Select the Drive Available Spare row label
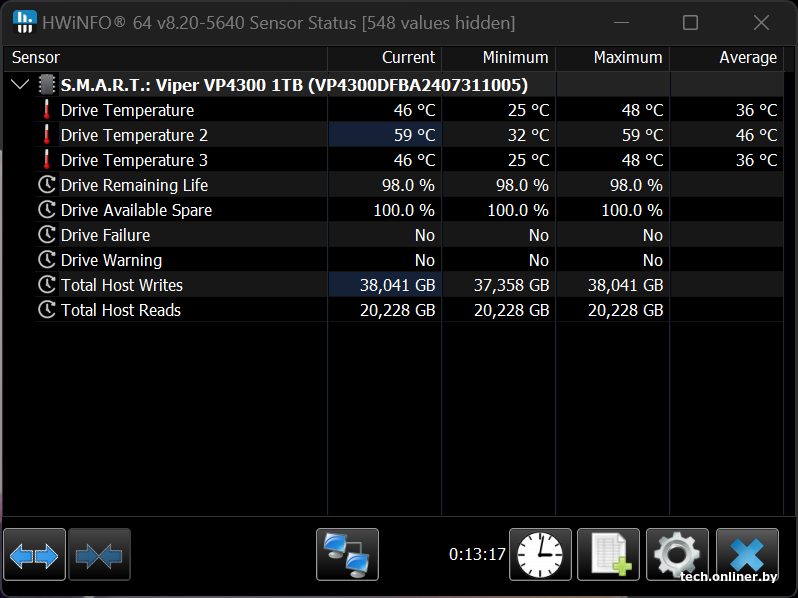 pos(136,210)
